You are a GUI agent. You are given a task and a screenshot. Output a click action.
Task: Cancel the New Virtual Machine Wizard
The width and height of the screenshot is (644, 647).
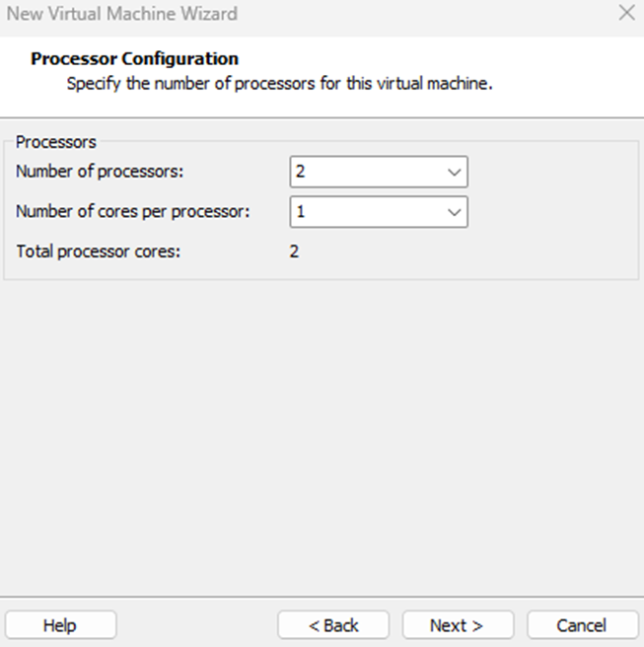click(x=583, y=625)
